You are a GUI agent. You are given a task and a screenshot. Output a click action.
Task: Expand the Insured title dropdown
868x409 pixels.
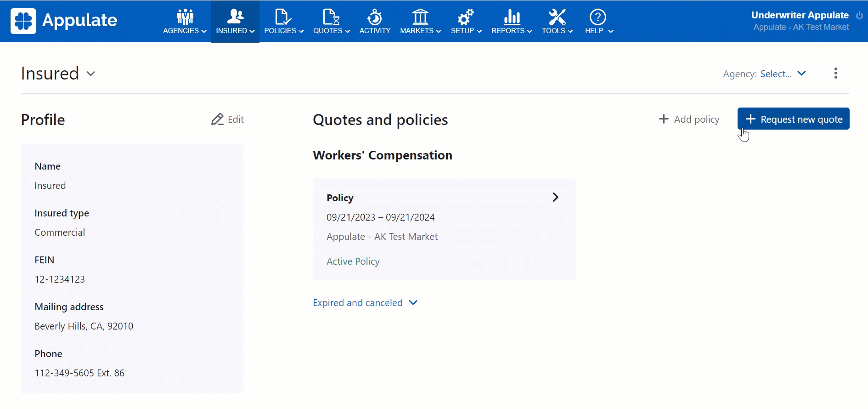(x=91, y=74)
